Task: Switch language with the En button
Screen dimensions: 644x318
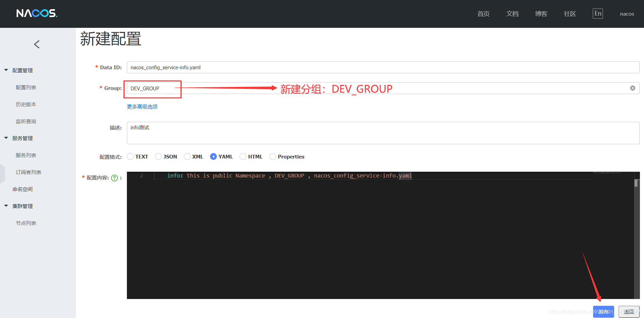Action: pos(598,14)
